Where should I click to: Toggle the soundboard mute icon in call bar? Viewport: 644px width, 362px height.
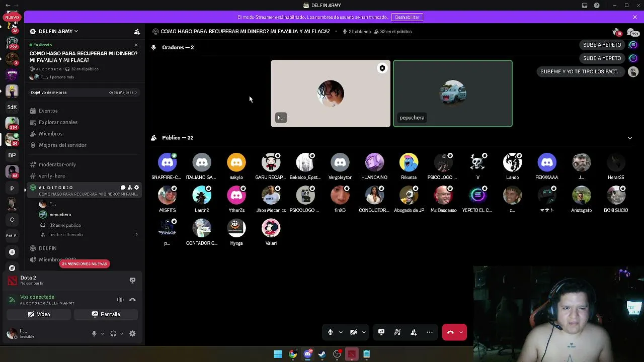click(397, 332)
